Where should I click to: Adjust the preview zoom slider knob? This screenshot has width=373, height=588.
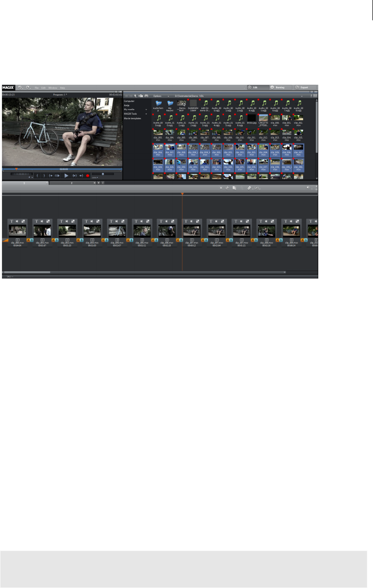tap(103, 174)
